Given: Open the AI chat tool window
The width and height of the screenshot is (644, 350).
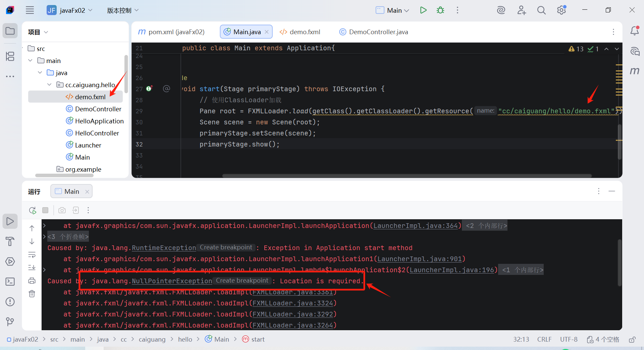Looking at the screenshot, I should coord(635,51).
